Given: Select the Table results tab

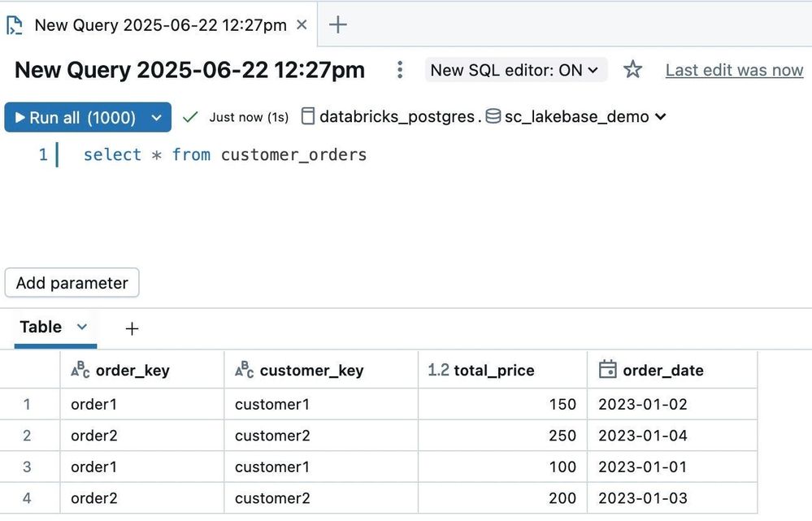Looking at the screenshot, I should (x=41, y=327).
